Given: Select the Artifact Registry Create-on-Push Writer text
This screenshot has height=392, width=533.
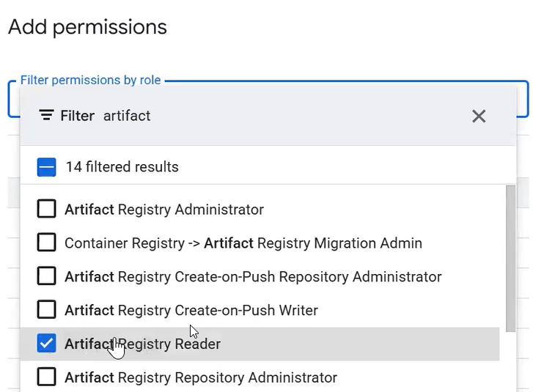Looking at the screenshot, I should 191,310.
